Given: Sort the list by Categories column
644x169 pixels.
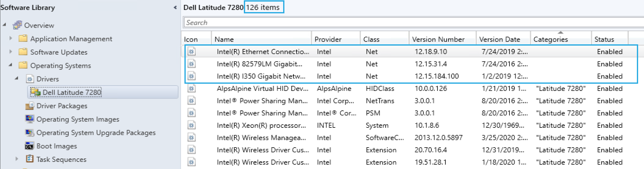Looking at the screenshot, I should point(551,39).
